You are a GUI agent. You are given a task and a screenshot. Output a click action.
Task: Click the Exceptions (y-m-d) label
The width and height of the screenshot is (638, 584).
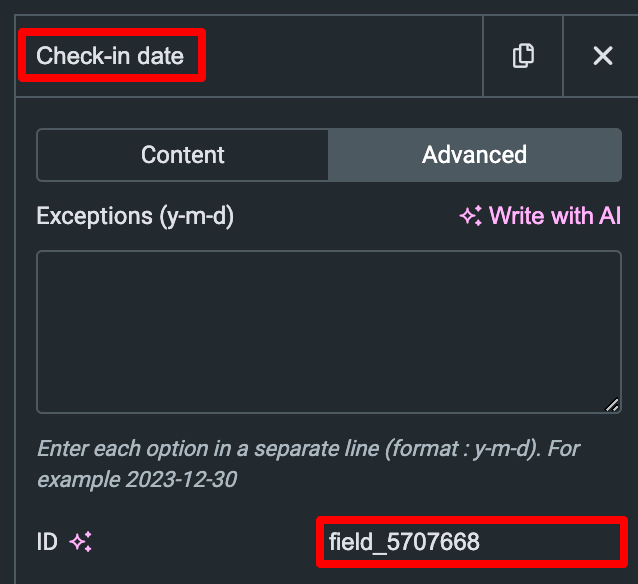pos(135,216)
